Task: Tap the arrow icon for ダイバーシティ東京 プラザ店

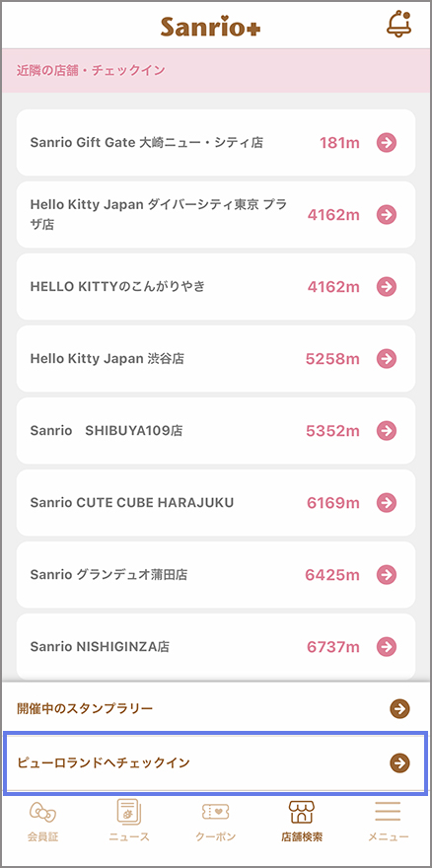Action: (387, 215)
